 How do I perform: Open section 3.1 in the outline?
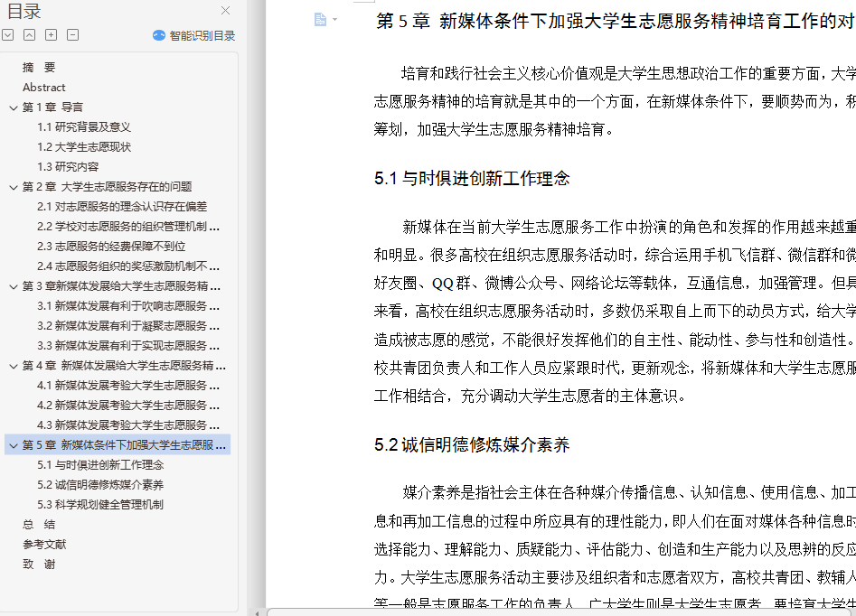[x=128, y=306]
